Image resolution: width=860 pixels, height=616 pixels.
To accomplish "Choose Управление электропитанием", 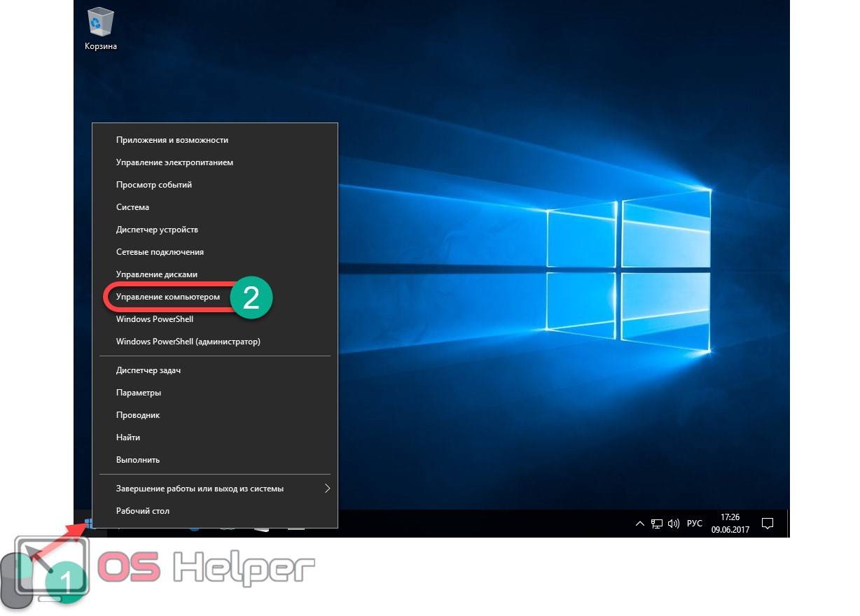I will point(216,162).
